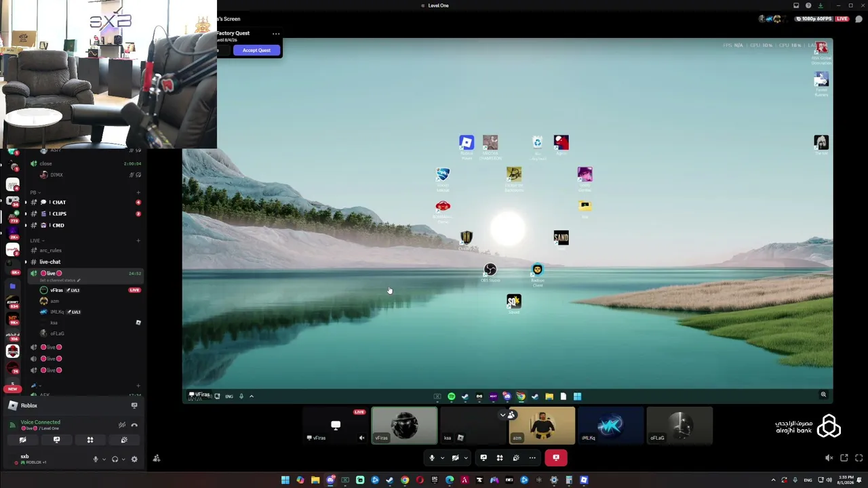Screen dimensions: 868x488
Task: Disconnect from voice using hang-up icon
Action: [134, 425]
